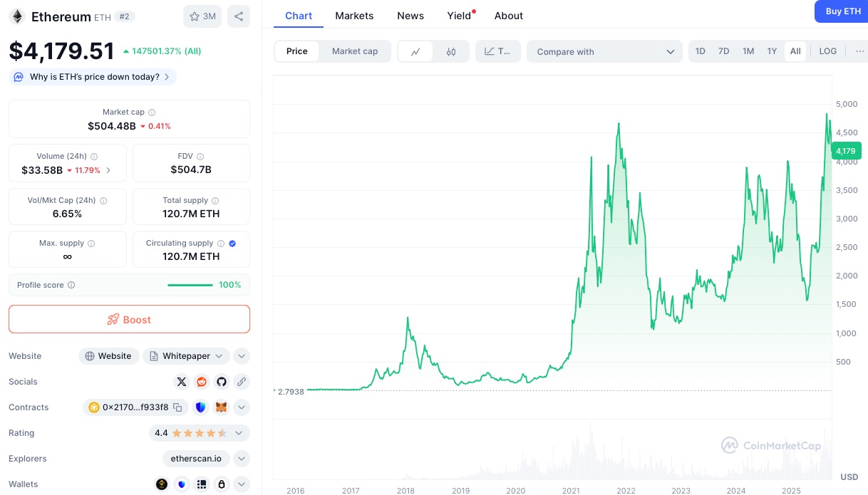Expand more Website links chevron
This screenshot has width=868, height=495.
point(242,356)
